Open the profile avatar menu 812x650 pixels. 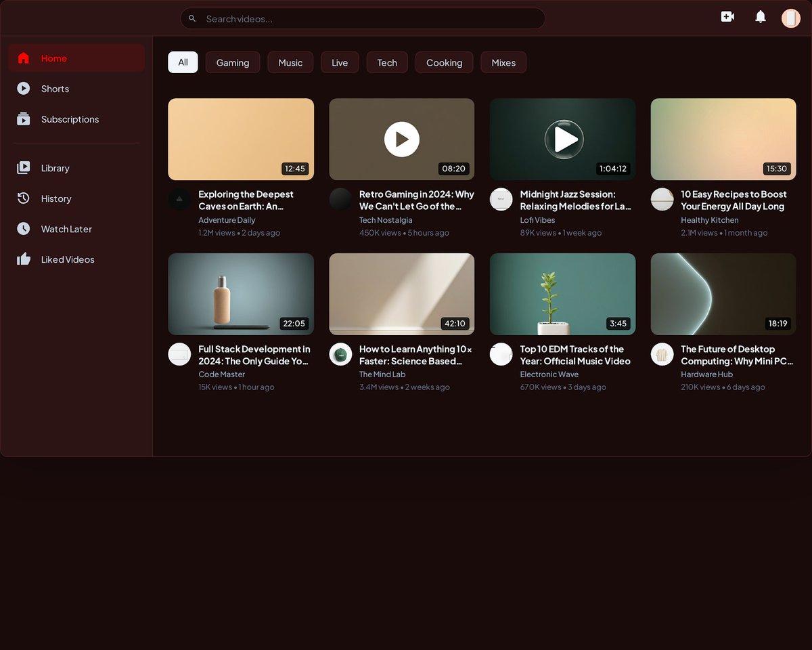click(x=790, y=18)
